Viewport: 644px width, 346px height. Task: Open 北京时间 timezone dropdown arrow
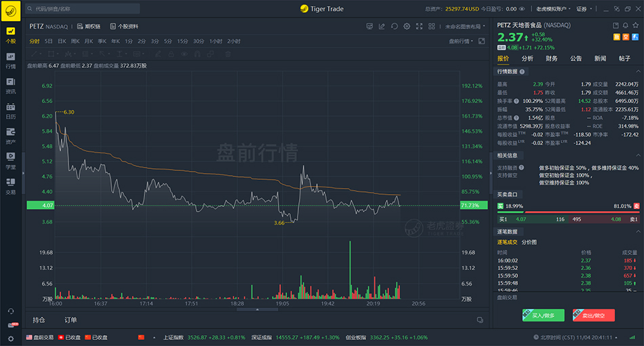(616, 337)
